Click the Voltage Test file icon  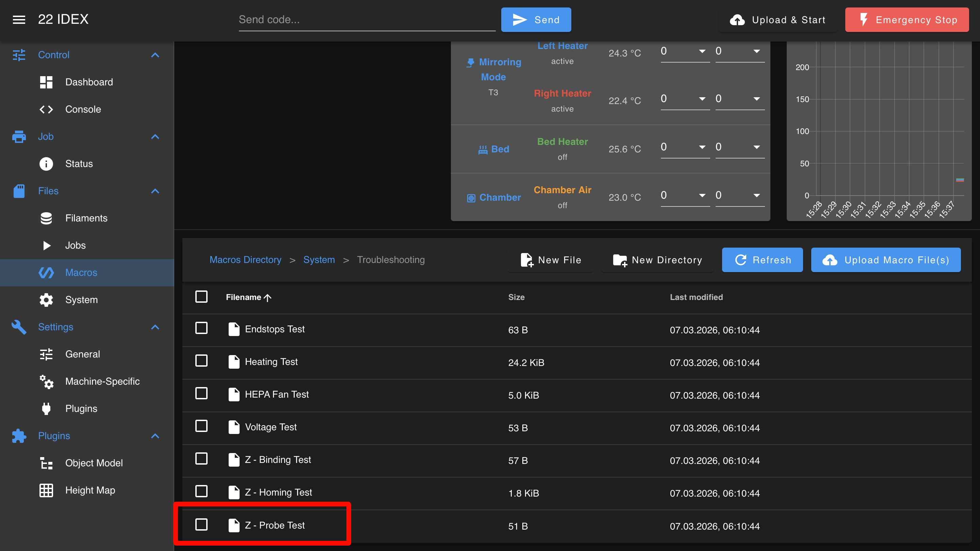(234, 428)
